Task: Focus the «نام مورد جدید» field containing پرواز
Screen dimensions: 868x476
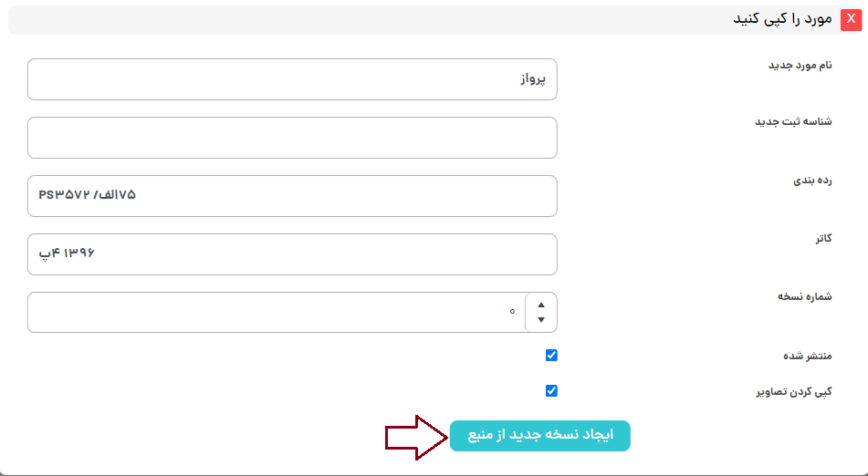Action: coord(292,79)
